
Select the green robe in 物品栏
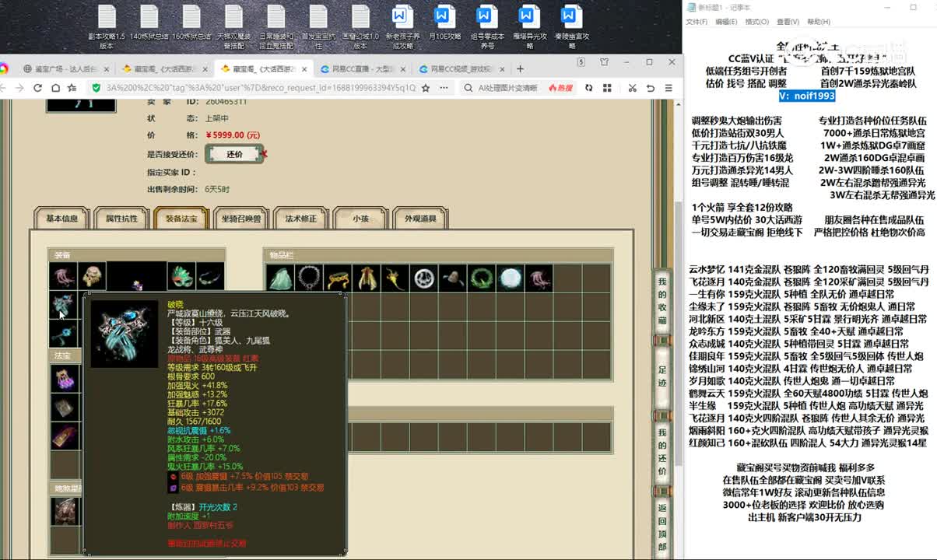coord(279,278)
